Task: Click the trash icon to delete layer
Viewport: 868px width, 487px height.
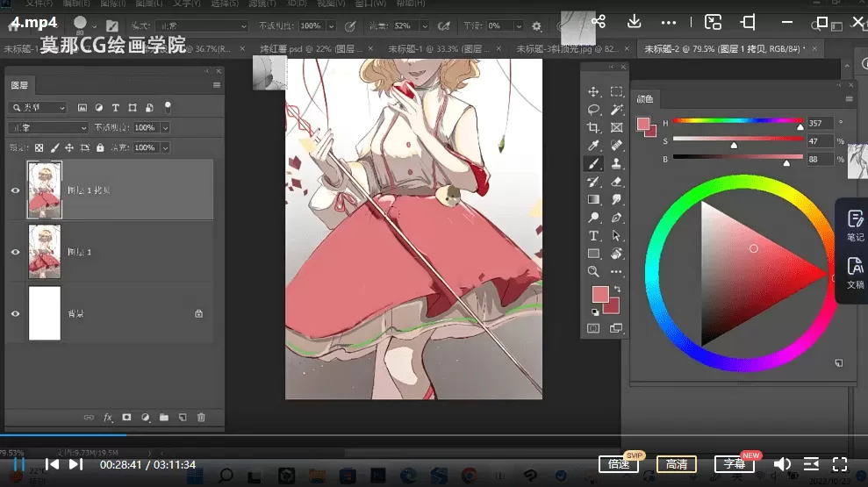Action: pyautogui.click(x=201, y=418)
